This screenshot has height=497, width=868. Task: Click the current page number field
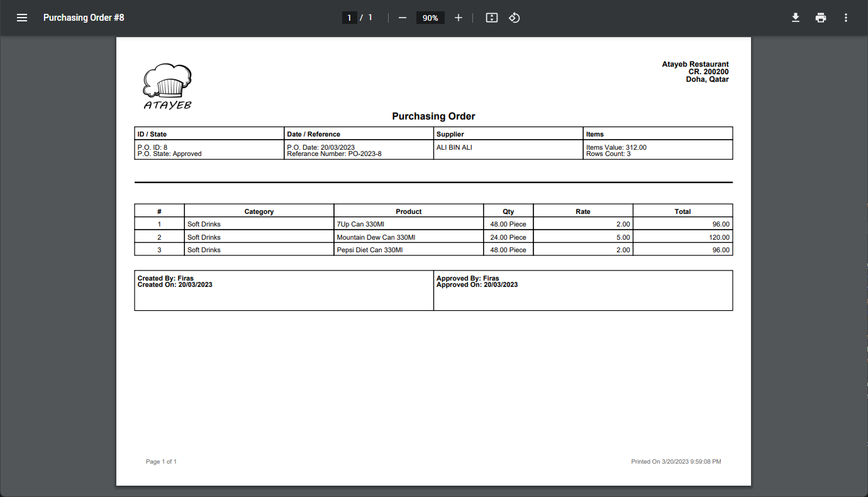click(x=350, y=18)
